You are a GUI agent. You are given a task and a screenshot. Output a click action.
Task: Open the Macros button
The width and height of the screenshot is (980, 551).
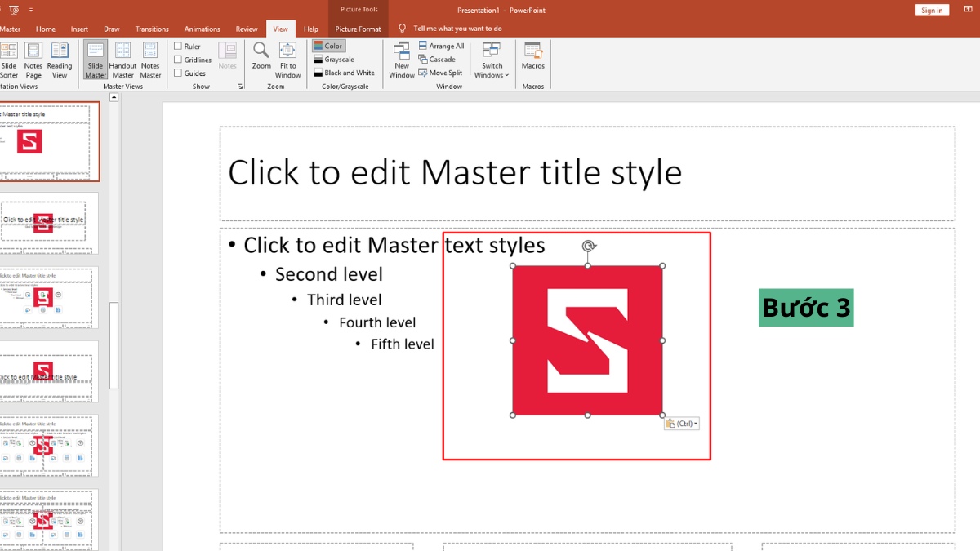tap(532, 51)
